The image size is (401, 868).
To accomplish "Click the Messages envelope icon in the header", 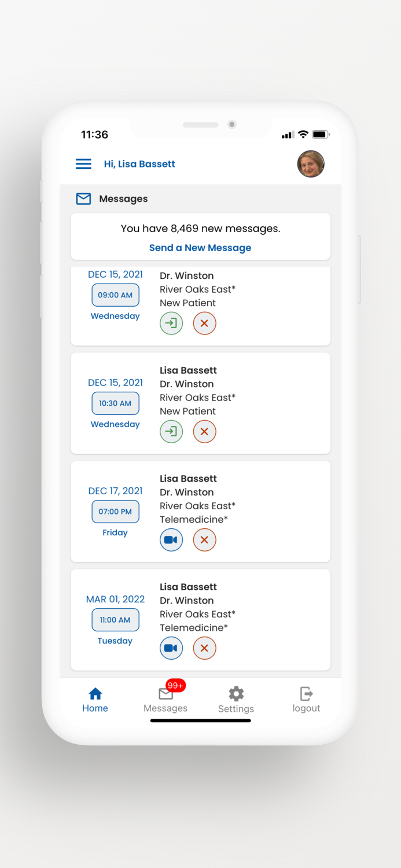I will (83, 198).
